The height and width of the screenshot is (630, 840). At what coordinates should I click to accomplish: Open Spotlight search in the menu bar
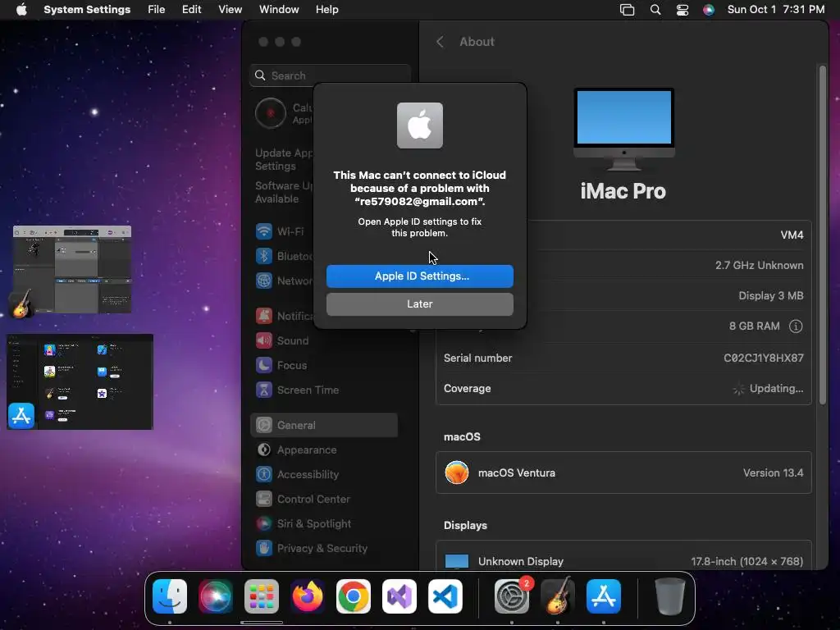coord(655,10)
